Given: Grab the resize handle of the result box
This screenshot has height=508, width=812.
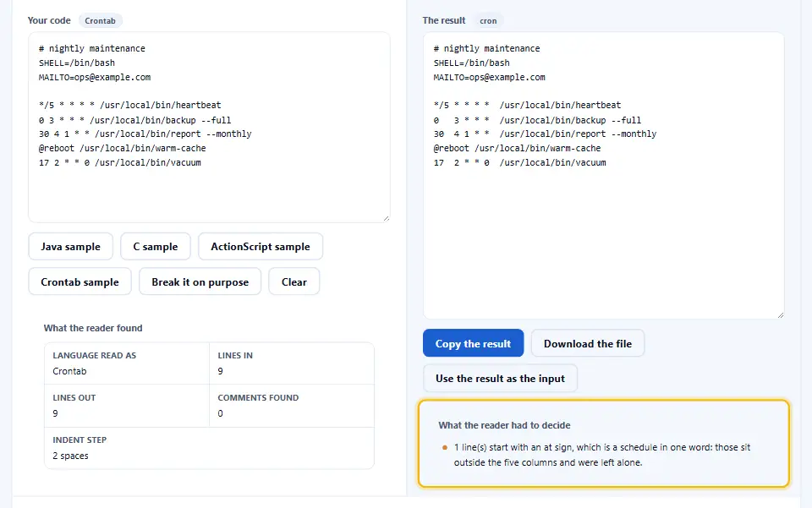Looking at the screenshot, I should click(x=781, y=315).
